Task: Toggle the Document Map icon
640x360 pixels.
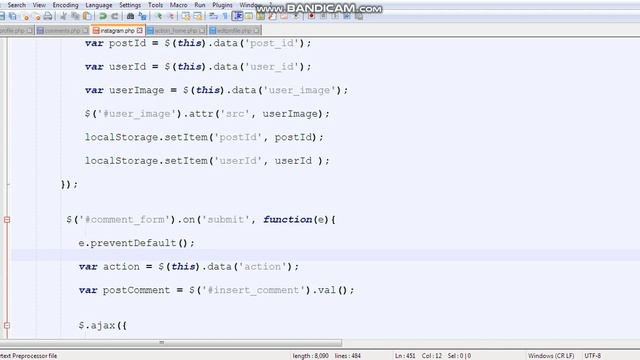Action: [x=260, y=16]
